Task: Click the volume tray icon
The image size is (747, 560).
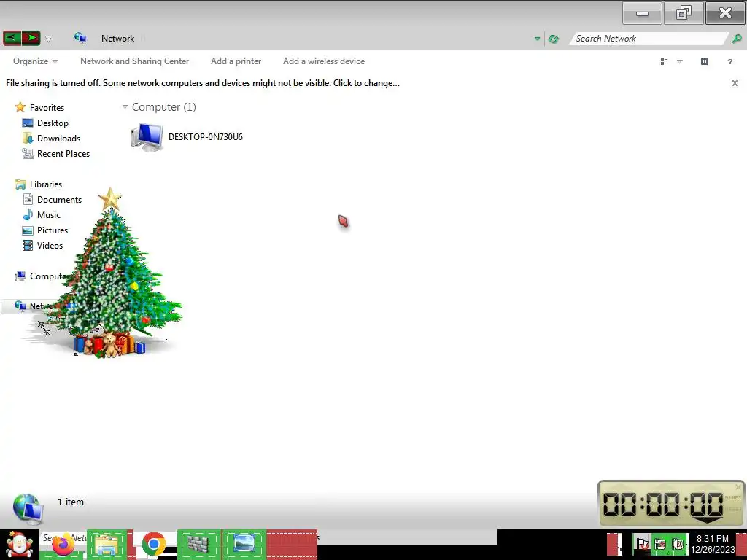Action: click(678, 544)
